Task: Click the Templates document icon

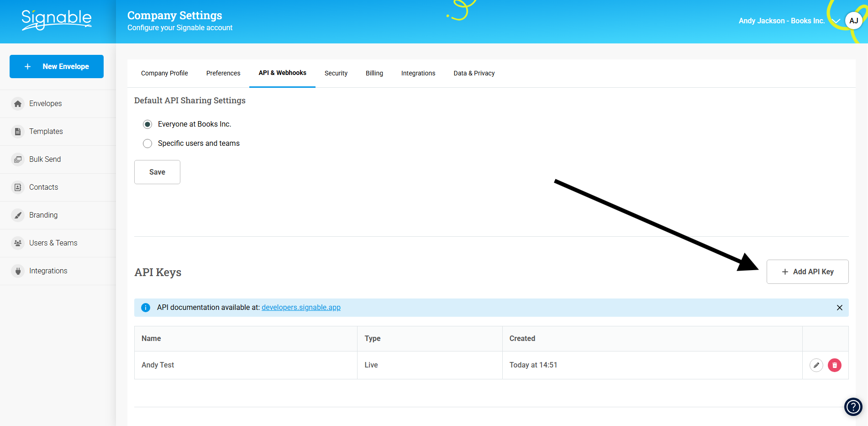Action: [18, 132]
